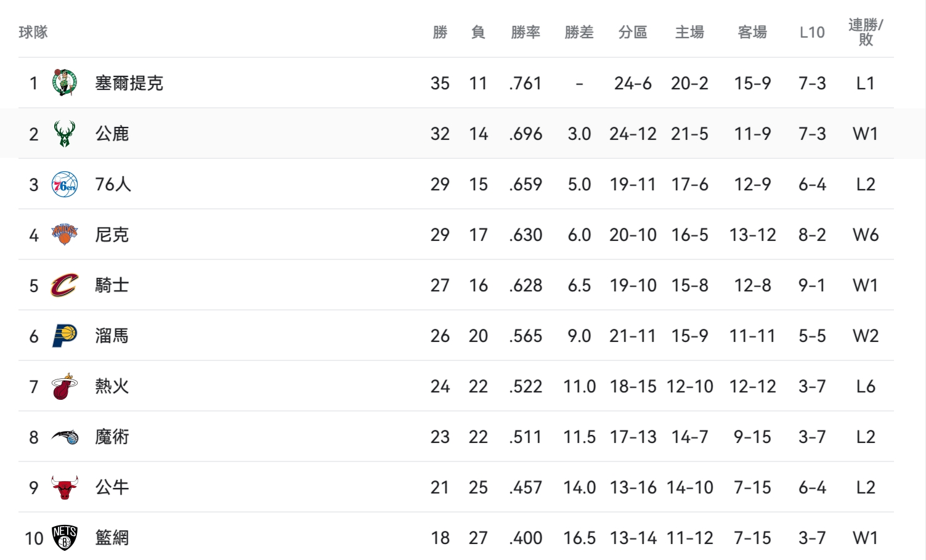Select the 籃網 team name

(x=112, y=538)
